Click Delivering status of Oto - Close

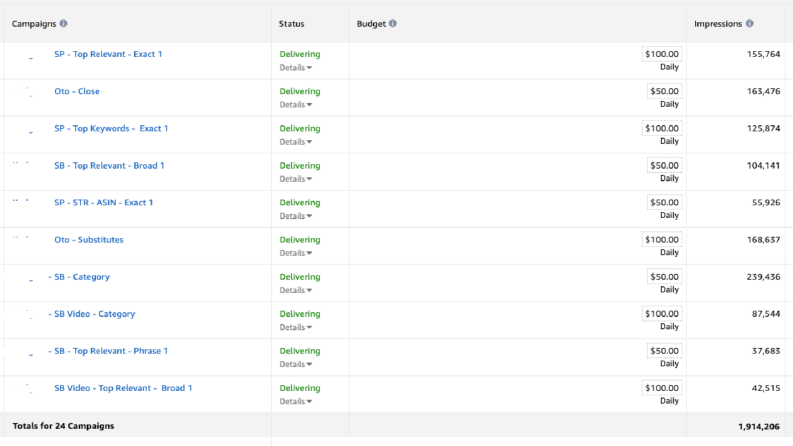click(x=300, y=92)
